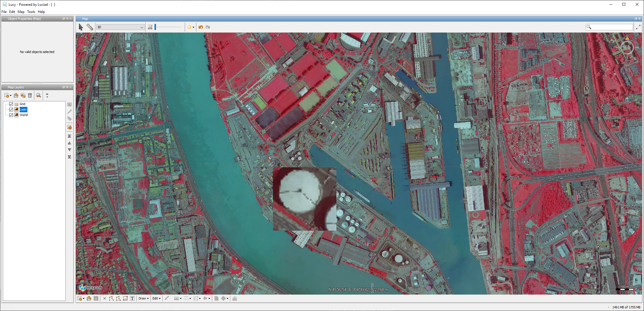644x311 pixels.
Task: Move selected layer up one position
Action: coord(69,143)
